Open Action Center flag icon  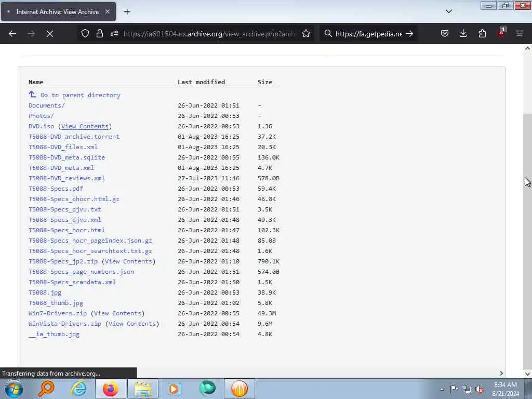(x=454, y=389)
